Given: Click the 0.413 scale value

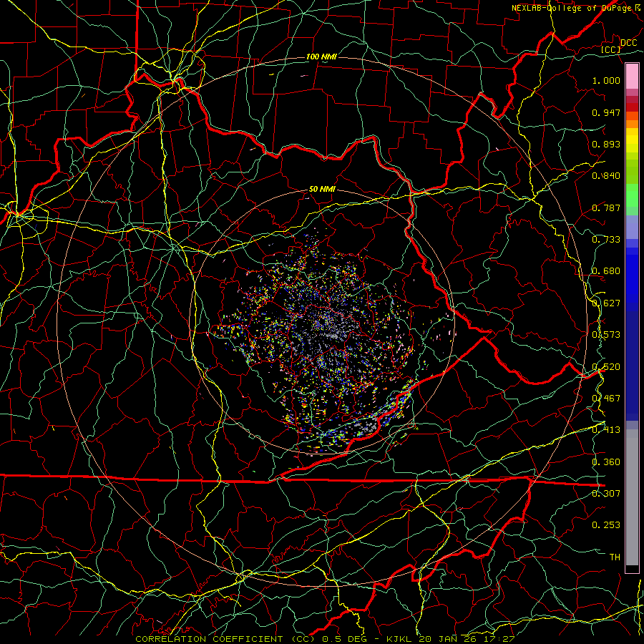Looking at the screenshot, I should [606, 430].
